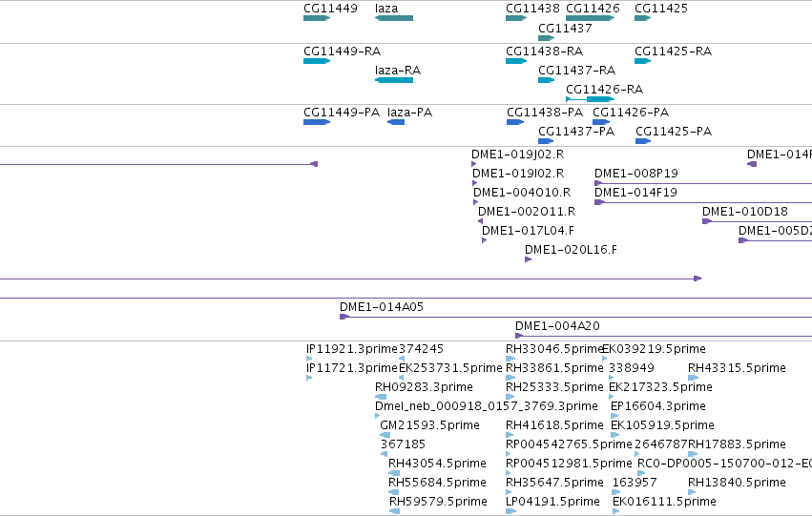
Task: Click the CG11426-RA spliced transcript glyph
Action: [590, 99]
